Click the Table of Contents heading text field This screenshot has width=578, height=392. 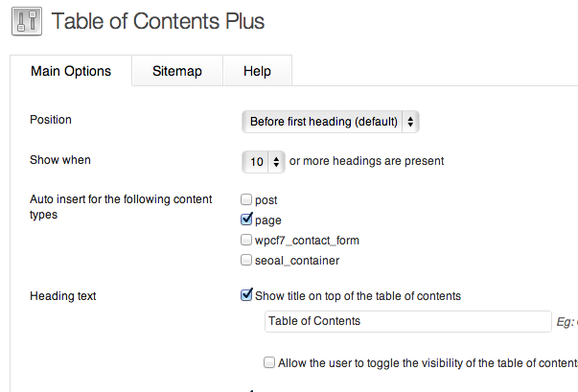click(406, 321)
